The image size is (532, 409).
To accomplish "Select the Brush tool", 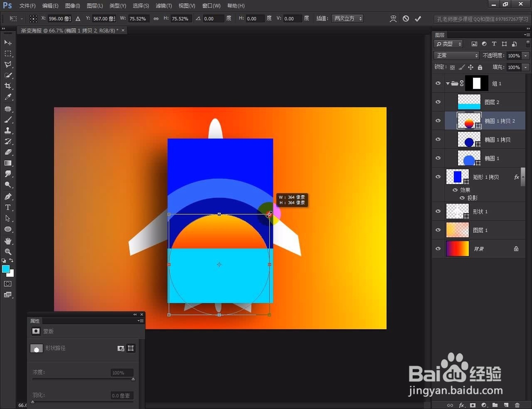I will pos(7,119).
